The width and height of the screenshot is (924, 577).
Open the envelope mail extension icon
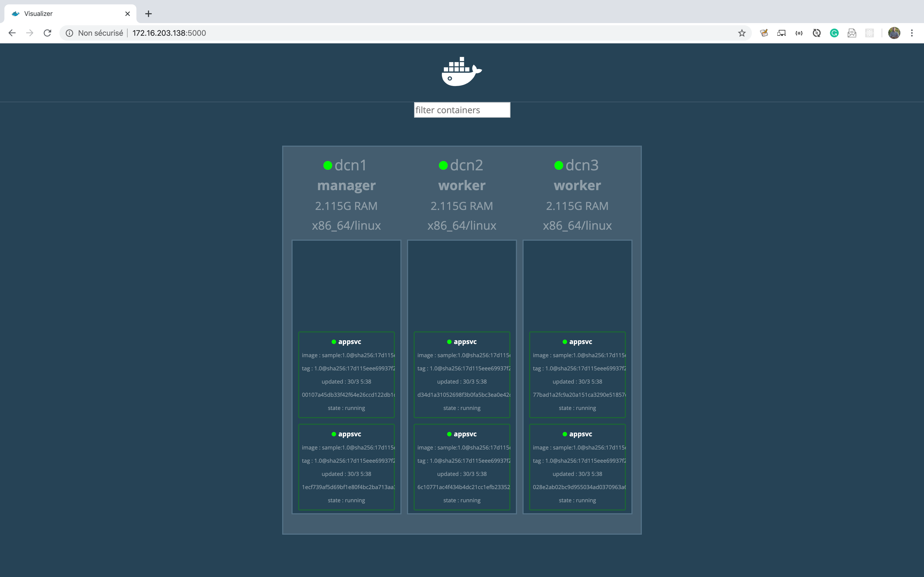pos(852,33)
